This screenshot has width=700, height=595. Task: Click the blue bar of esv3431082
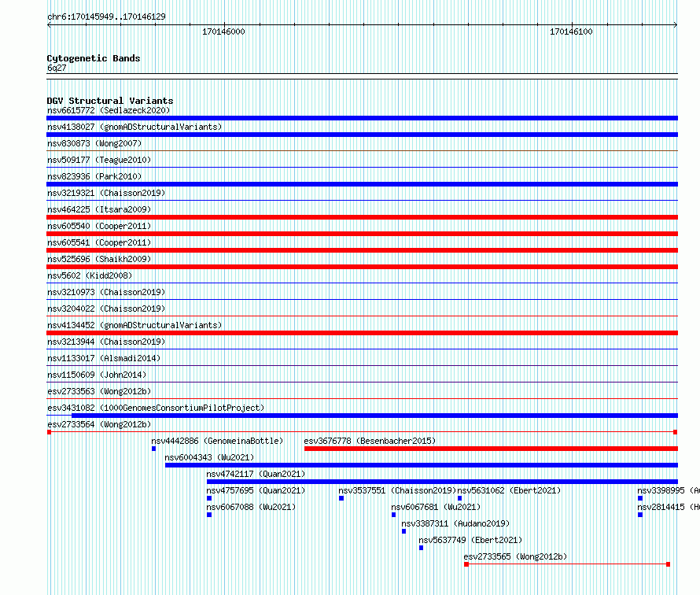coord(374,416)
